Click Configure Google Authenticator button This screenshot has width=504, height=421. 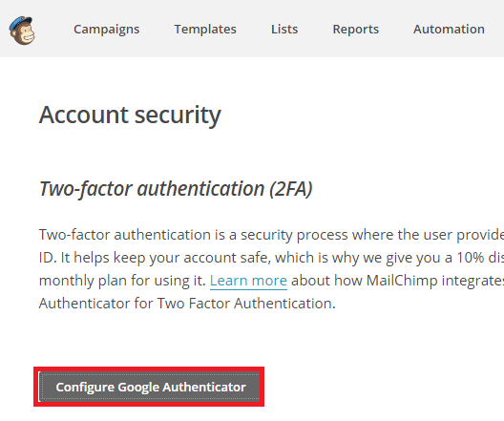149,387
